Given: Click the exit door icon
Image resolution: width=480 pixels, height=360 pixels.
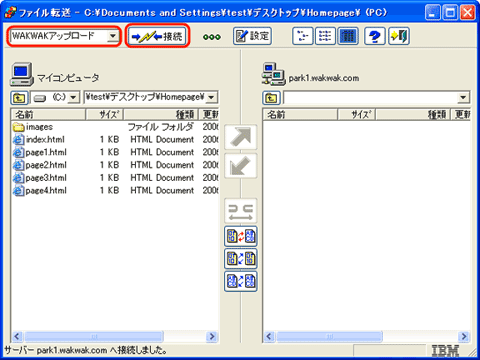Looking at the screenshot, I should pos(399,36).
